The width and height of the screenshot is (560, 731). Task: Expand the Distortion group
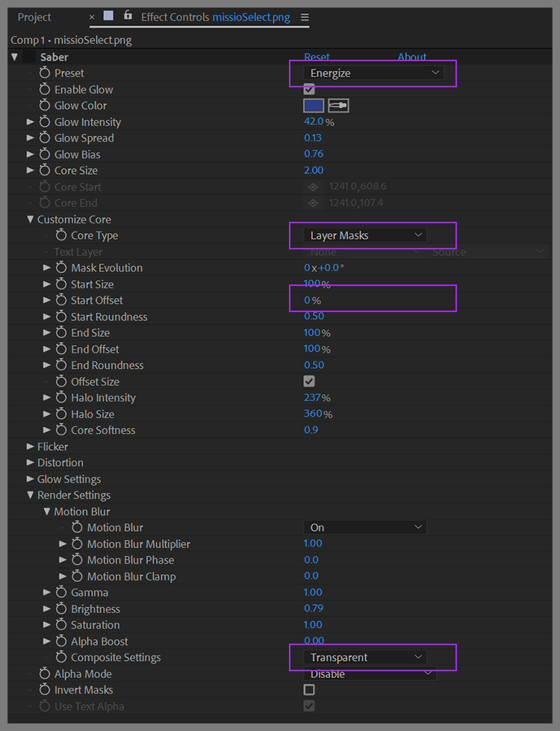[x=31, y=462]
